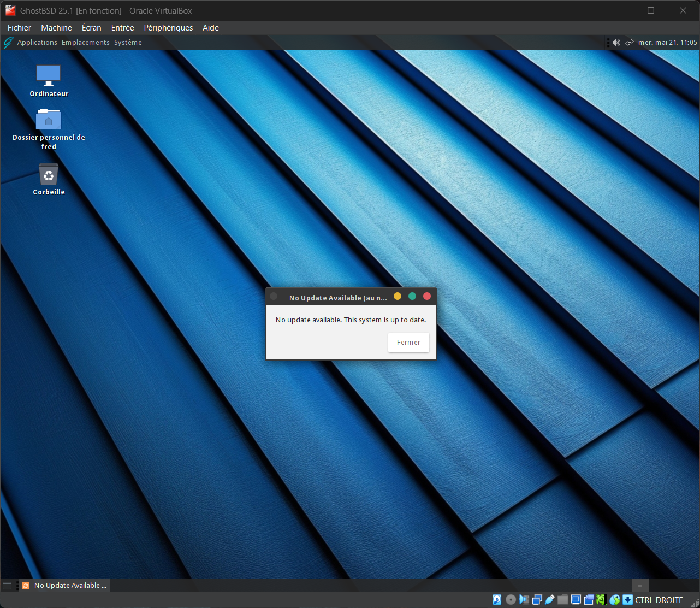The height and width of the screenshot is (608, 700).
Task: Open the Système menu
Action: click(x=128, y=43)
